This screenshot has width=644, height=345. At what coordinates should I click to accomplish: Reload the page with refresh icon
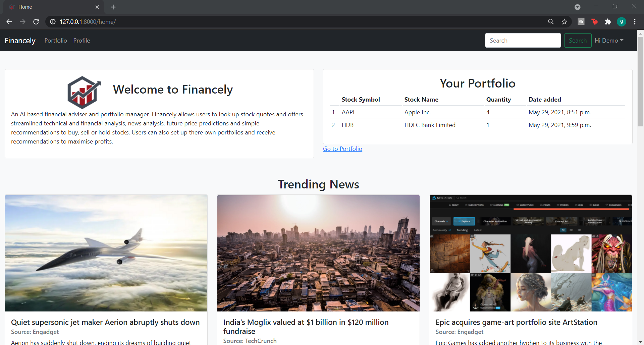[36, 22]
